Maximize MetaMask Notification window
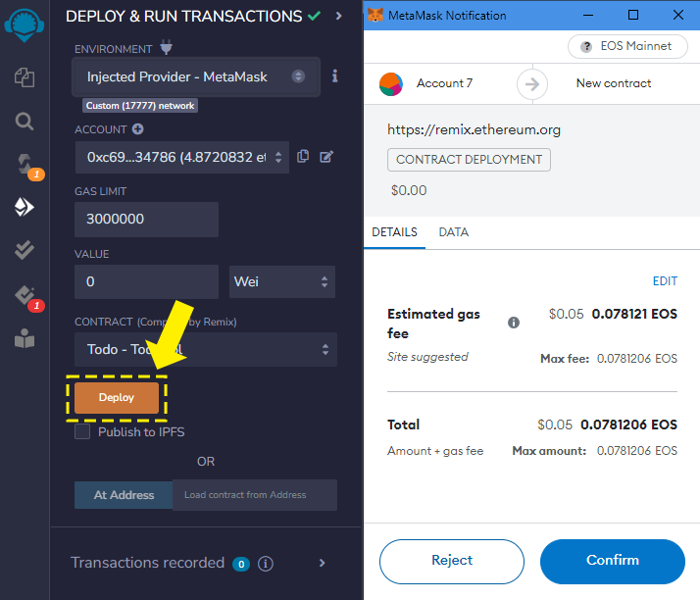Image resolution: width=700 pixels, height=600 pixels. point(633,15)
